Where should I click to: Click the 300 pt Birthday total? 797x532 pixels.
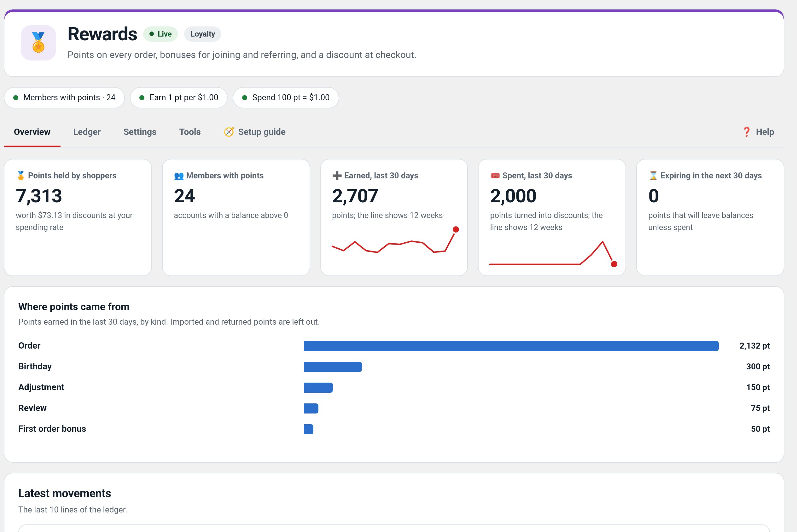(x=758, y=367)
